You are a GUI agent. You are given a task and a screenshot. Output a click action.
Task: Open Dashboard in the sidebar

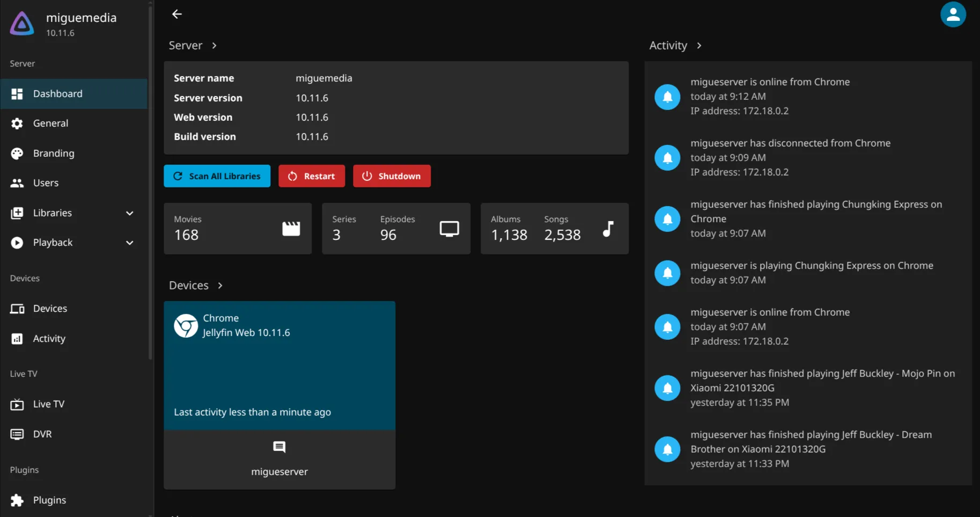coord(73,93)
